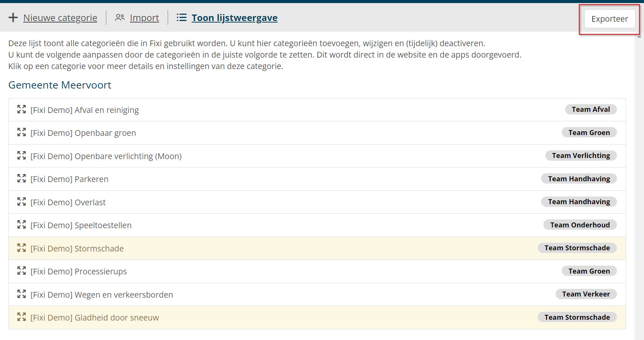The height and width of the screenshot is (340, 644).
Task: Click the Team Verlichting badge
Action: pos(581,156)
